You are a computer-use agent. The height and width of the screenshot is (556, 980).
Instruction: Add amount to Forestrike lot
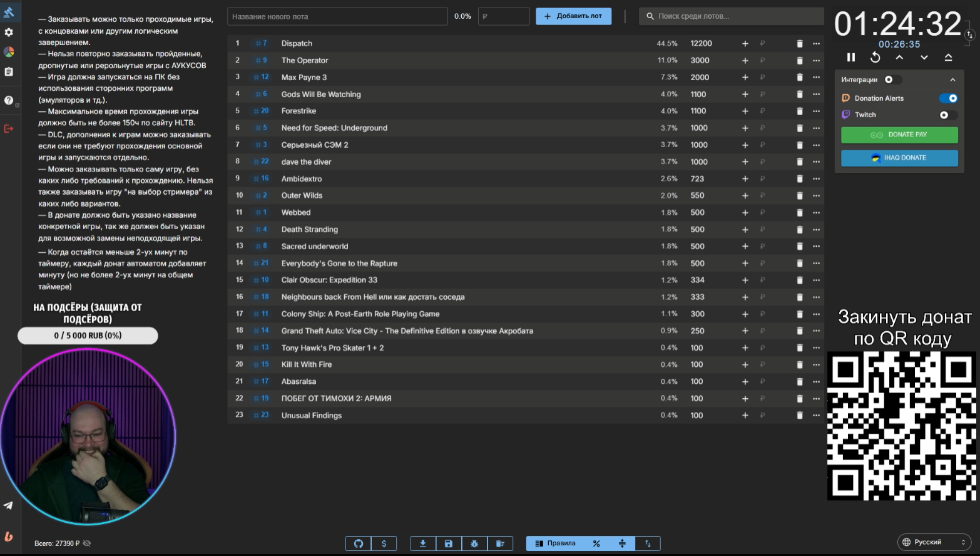(745, 111)
